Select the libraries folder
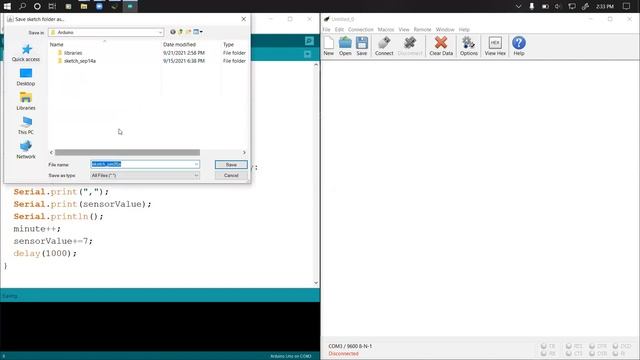 click(73, 53)
